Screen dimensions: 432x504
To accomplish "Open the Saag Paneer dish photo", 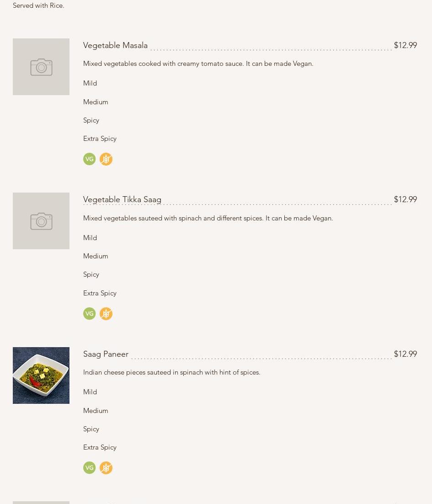I will pyautogui.click(x=41, y=375).
